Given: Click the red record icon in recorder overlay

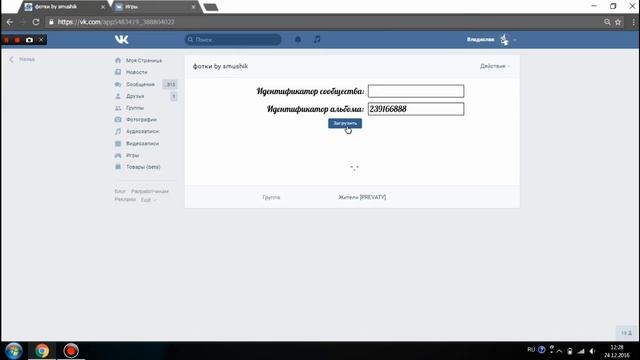Looking at the screenshot, I should (17, 40).
